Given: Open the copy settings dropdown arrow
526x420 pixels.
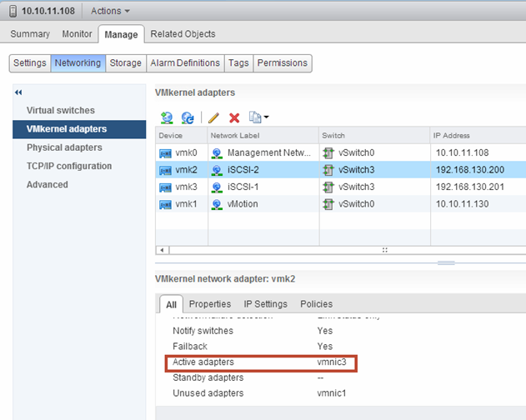Looking at the screenshot, I should point(266,118).
